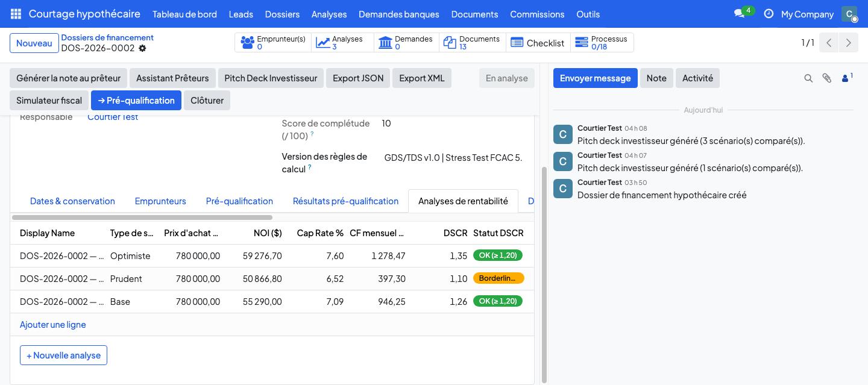Screen dimensions: 868x385
Task: Switch to Dates & conservation tab
Action: tap(72, 201)
